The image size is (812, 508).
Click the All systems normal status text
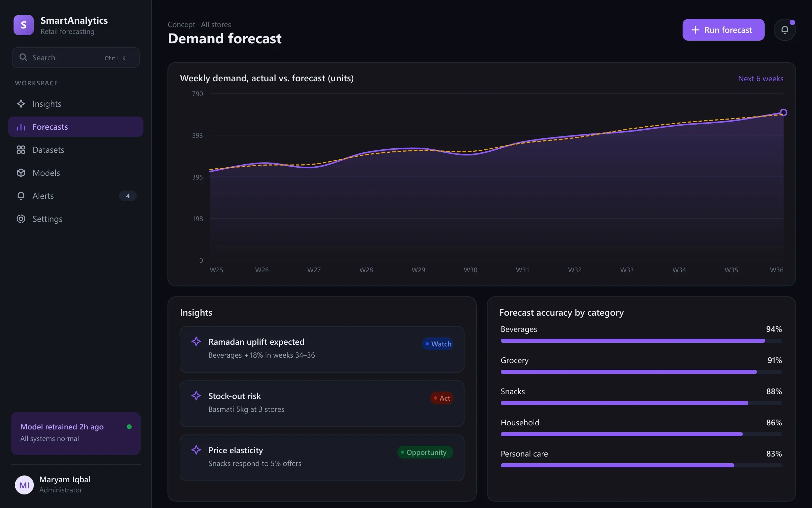(49, 438)
